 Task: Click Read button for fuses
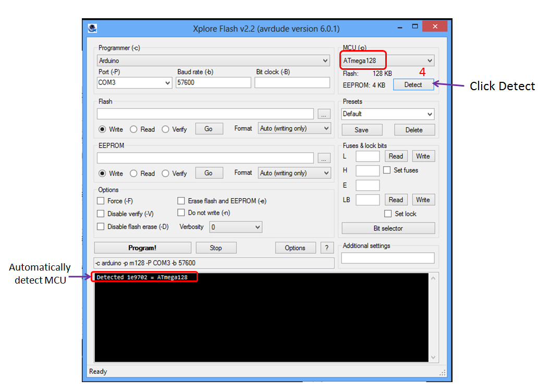pyautogui.click(x=396, y=156)
